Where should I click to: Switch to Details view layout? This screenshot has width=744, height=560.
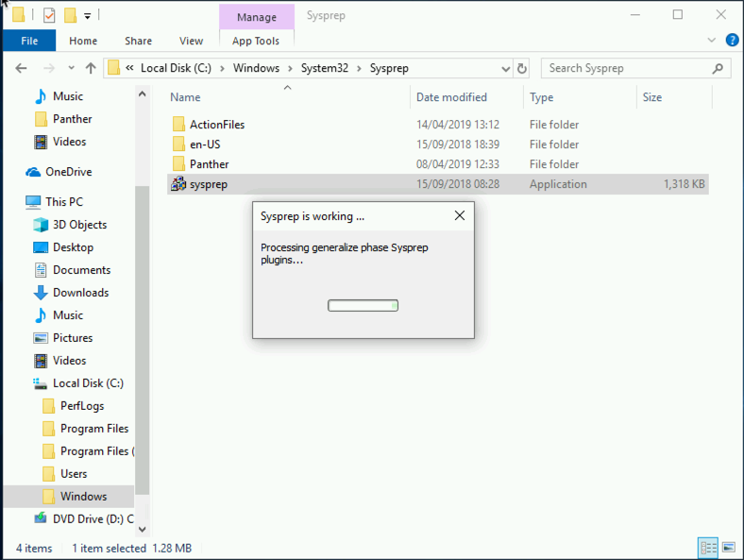point(708,548)
